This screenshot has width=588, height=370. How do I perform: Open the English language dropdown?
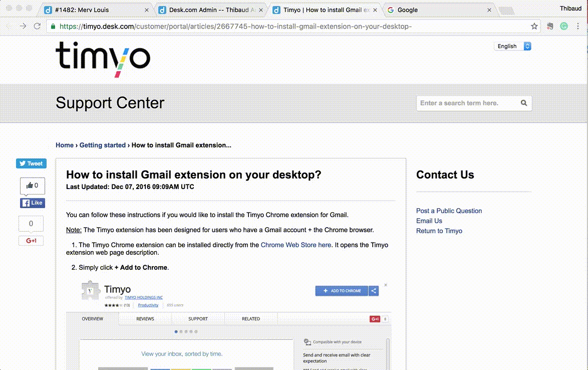(x=512, y=46)
